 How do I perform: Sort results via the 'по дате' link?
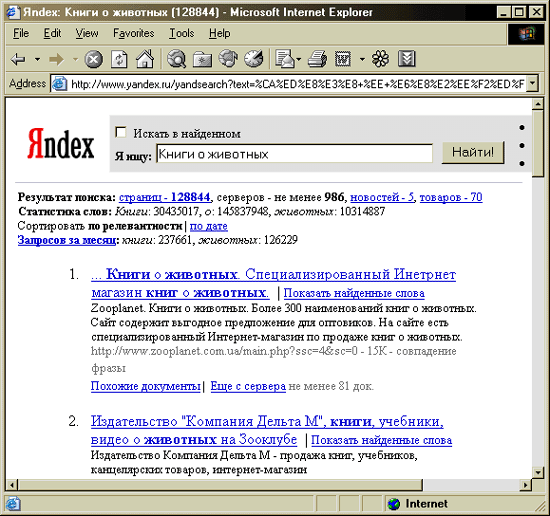click(x=209, y=226)
